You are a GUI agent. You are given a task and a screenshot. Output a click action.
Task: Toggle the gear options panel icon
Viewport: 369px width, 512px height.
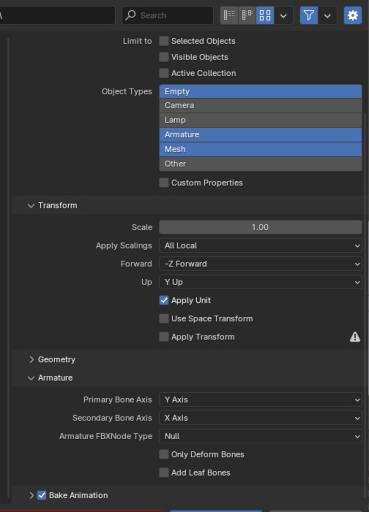(353, 15)
